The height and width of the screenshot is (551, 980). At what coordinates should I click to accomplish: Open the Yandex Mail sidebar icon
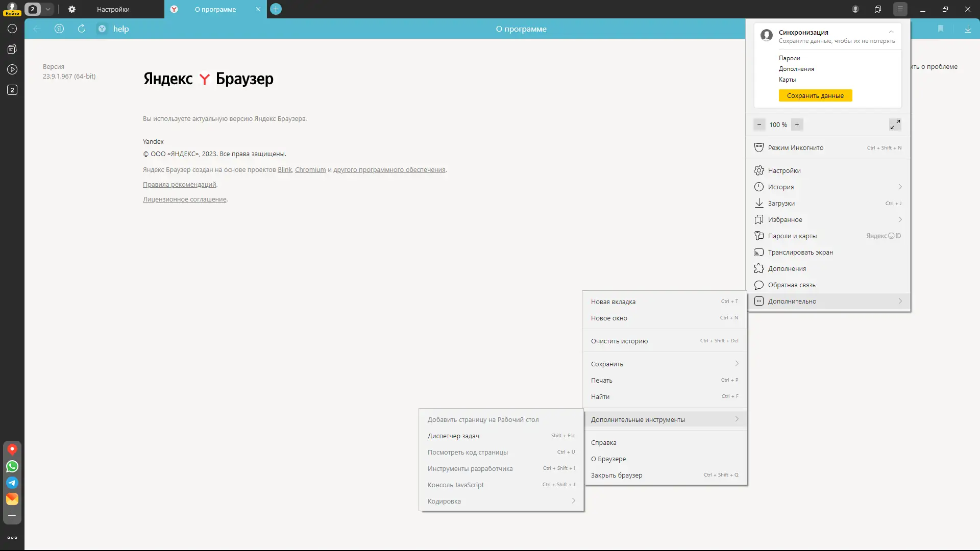click(x=12, y=499)
